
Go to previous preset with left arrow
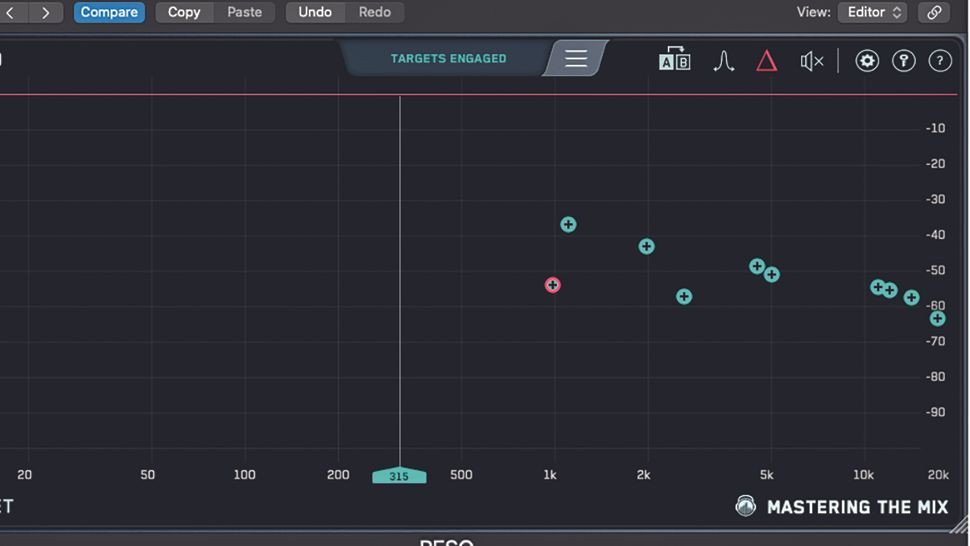11,12
